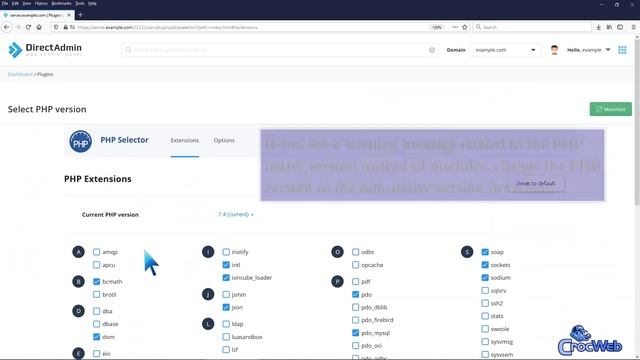Viewport: 640px width, 360px height.
Task: Open the Firefox File menu
Action: (5, 3)
